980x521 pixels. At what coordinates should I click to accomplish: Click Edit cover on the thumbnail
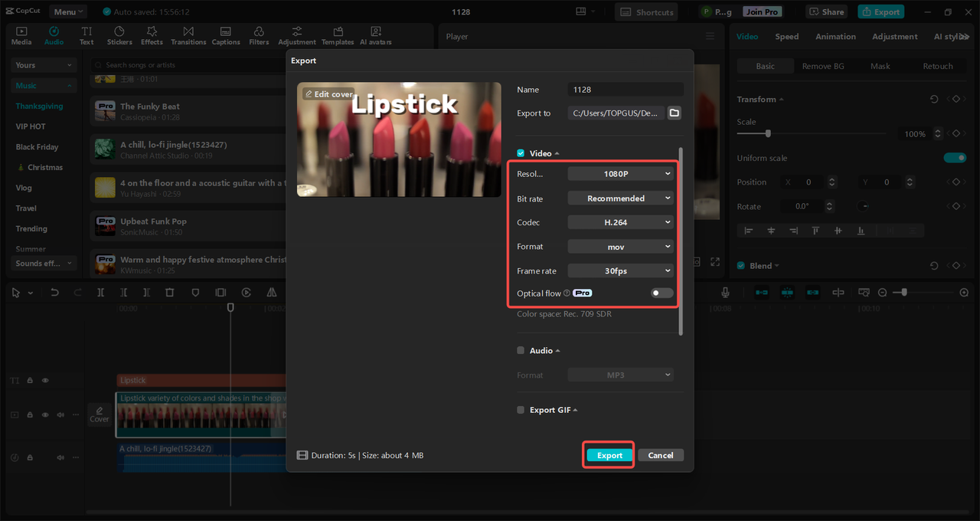[328, 94]
